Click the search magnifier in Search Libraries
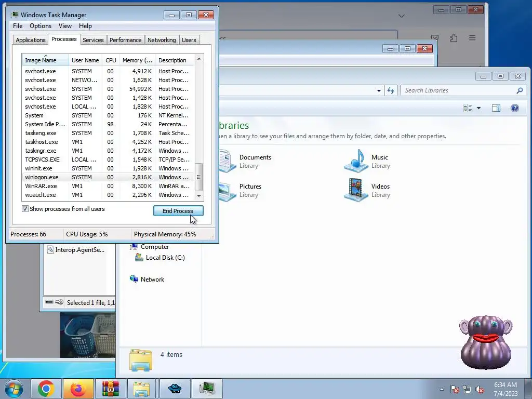This screenshot has height=399, width=532. point(520,90)
